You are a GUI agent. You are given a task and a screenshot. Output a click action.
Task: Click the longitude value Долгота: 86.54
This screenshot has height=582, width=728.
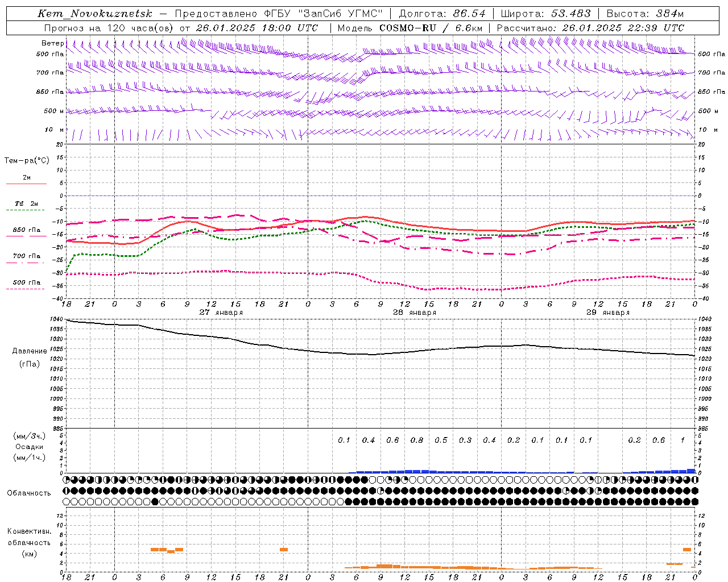[442, 14]
